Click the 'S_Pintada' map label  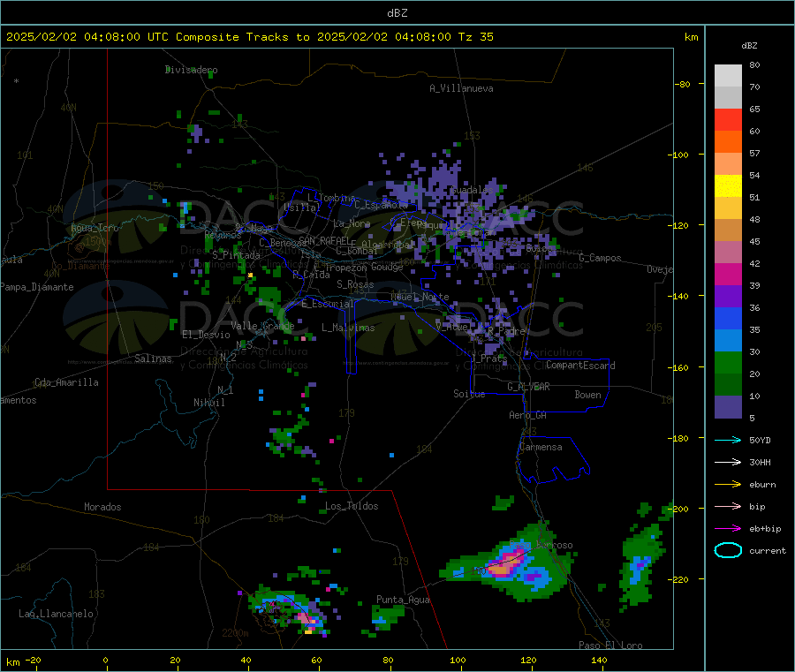pyautogui.click(x=236, y=255)
